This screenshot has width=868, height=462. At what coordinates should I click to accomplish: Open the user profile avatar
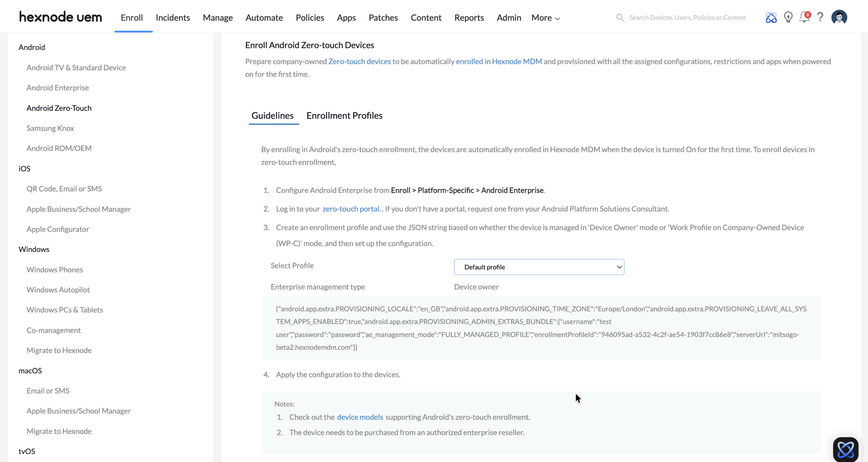839,17
